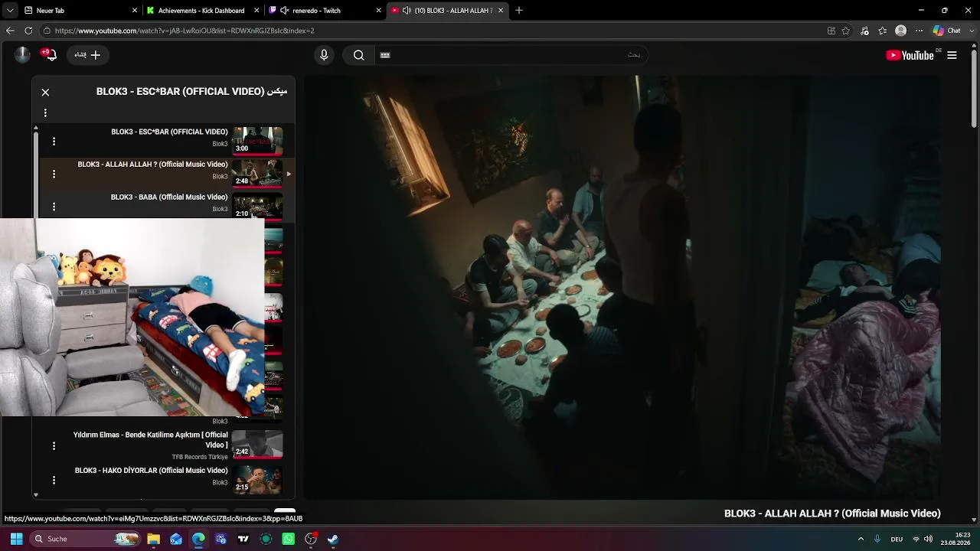Play the BABA video thumbnail

point(257,205)
